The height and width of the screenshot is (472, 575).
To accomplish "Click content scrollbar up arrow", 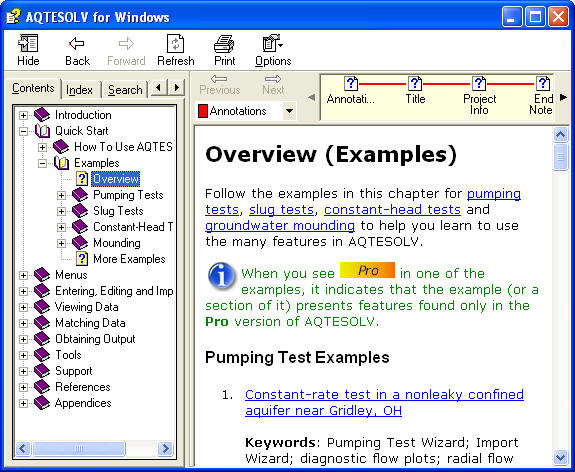I will [x=560, y=135].
